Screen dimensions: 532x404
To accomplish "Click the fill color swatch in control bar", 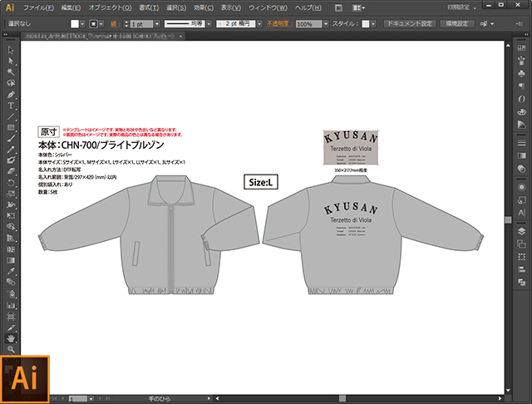I will 75,25.
